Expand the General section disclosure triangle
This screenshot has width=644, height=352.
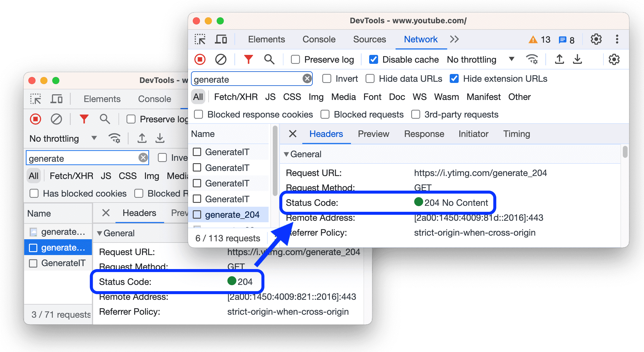pos(287,154)
